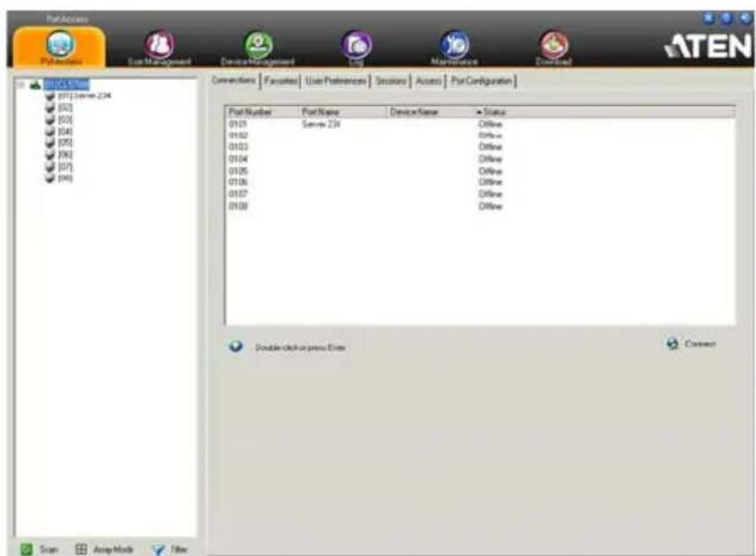Select the [07] port in the tree
Image resolution: width=756 pixels, height=556 pixels.
(65, 167)
